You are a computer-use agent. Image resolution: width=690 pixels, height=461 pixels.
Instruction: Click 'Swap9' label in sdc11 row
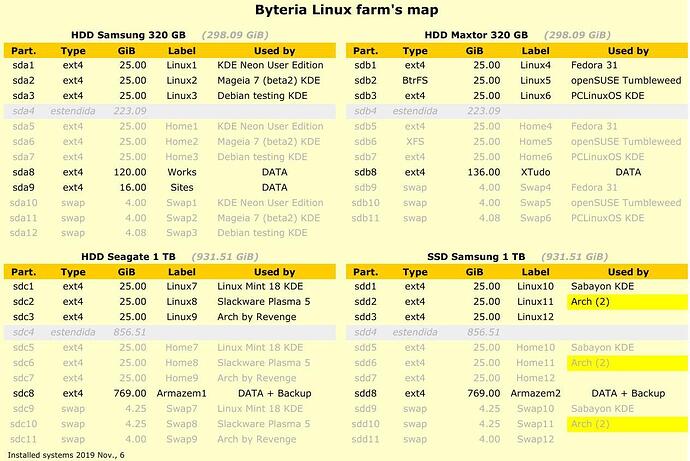[x=182, y=439]
